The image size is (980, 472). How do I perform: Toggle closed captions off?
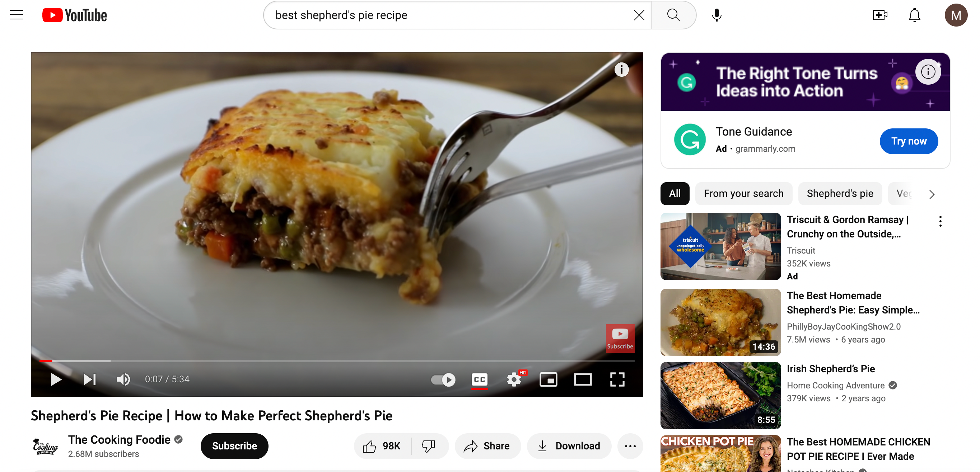tap(479, 379)
